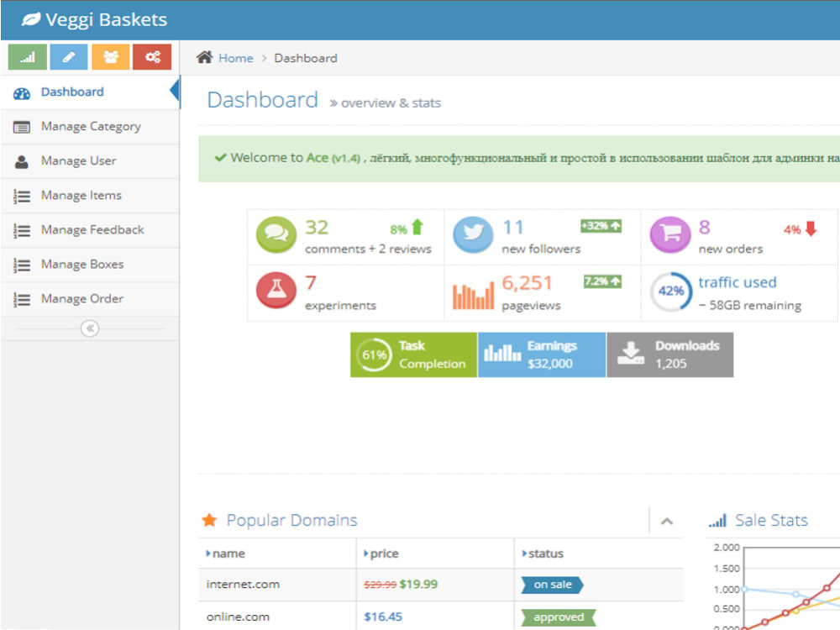The width and height of the screenshot is (840, 630).
Task: Click the Dashboard gauge icon in sidebar
Action: tap(22, 93)
